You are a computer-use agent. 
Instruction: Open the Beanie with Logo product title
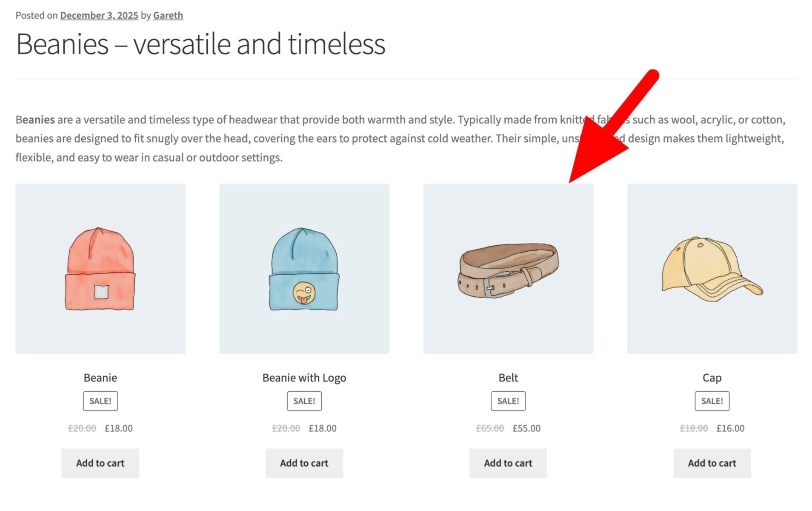(304, 378)
